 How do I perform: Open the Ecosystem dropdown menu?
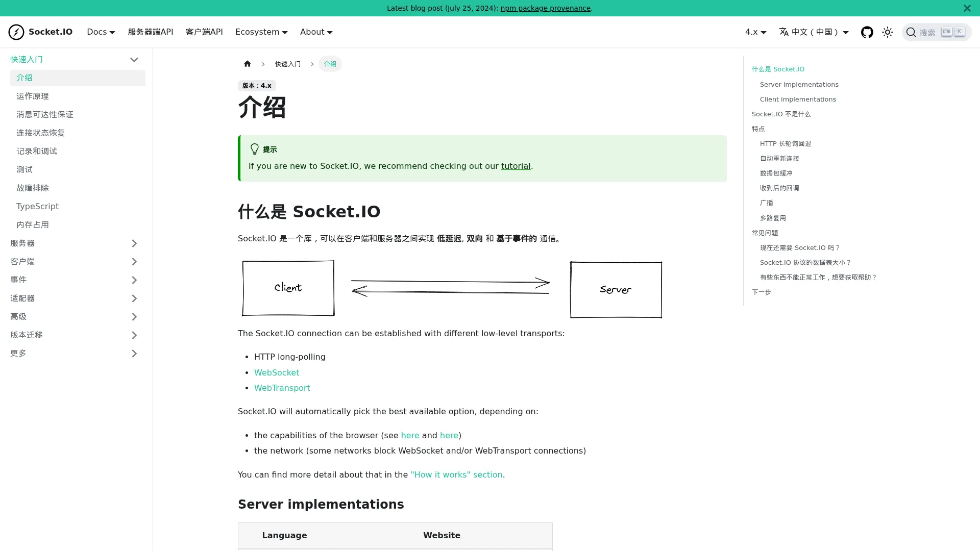click(x=261, y=32)
